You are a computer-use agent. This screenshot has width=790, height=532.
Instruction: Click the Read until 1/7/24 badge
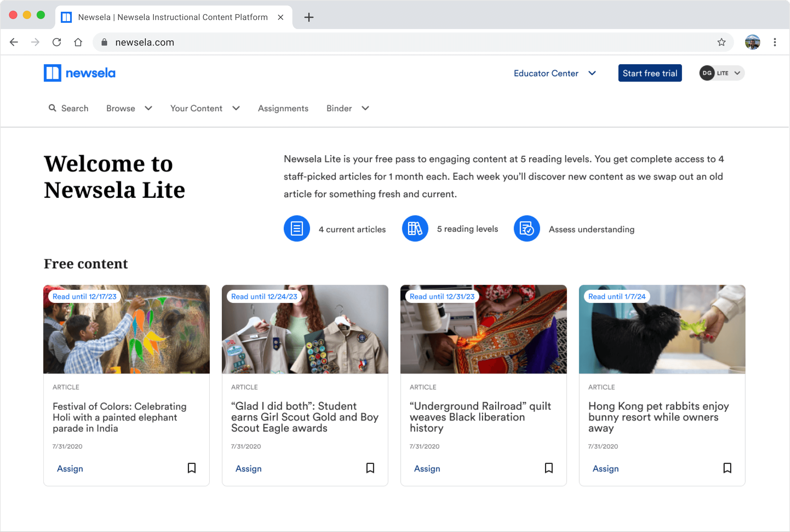tap(617, 296)
